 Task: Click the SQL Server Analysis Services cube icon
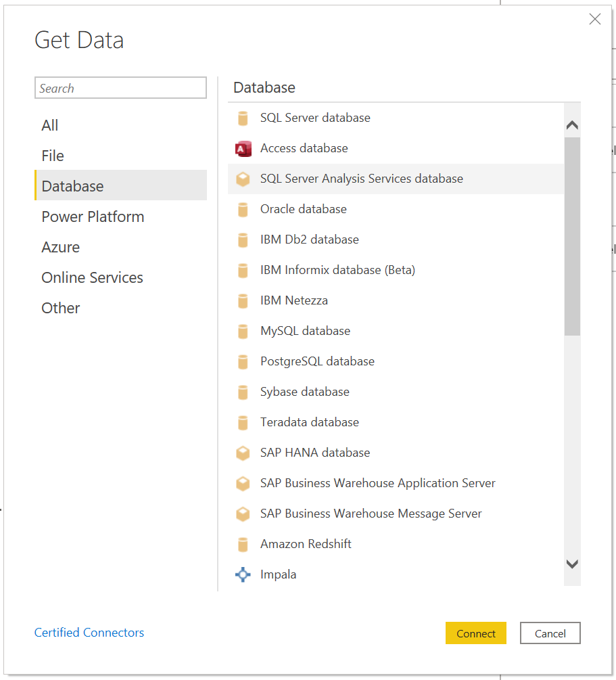(243, 179)
